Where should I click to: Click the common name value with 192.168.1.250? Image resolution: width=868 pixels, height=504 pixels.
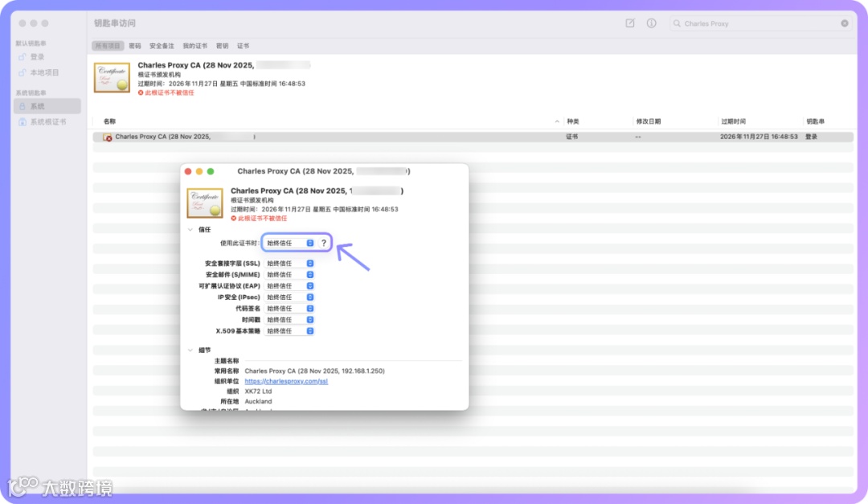pyautogui.click(x=314, y=371)
